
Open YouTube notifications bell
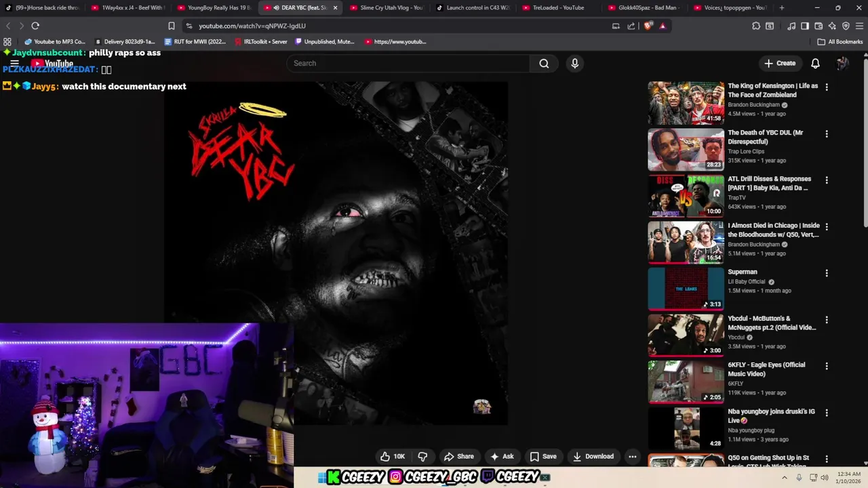click(x=816, y=63)
